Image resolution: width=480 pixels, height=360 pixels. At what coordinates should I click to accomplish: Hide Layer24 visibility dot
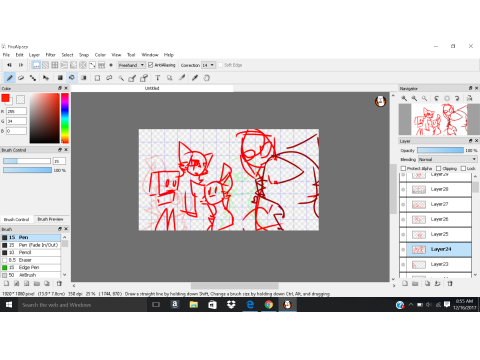403,249
